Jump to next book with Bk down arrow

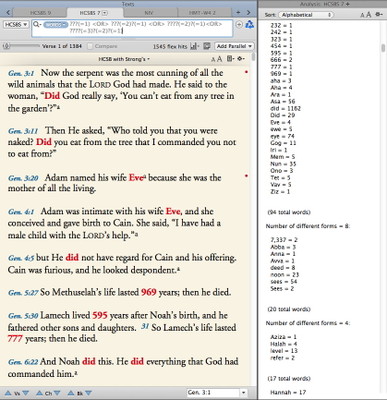pos(88,393)
